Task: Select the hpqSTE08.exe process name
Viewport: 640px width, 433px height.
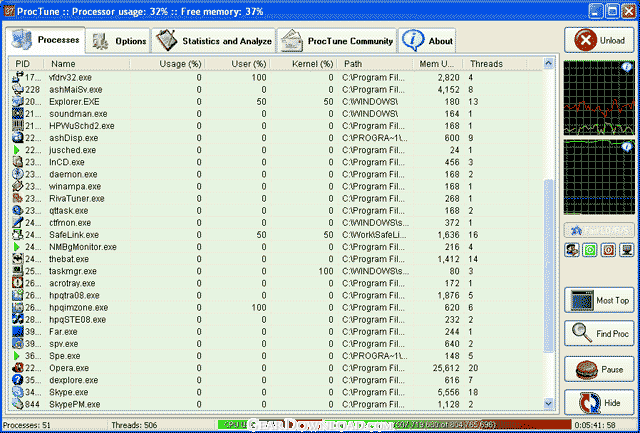Action: coord(78,320)
